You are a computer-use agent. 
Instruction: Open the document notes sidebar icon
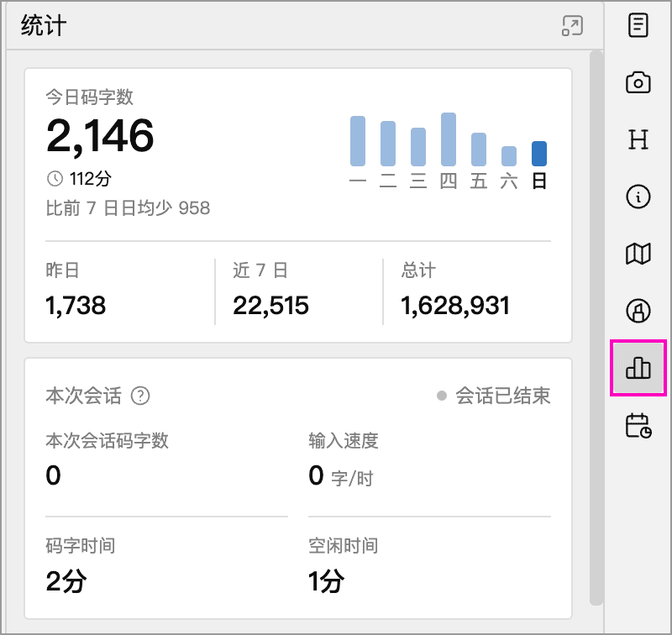[x=638, y=25]
